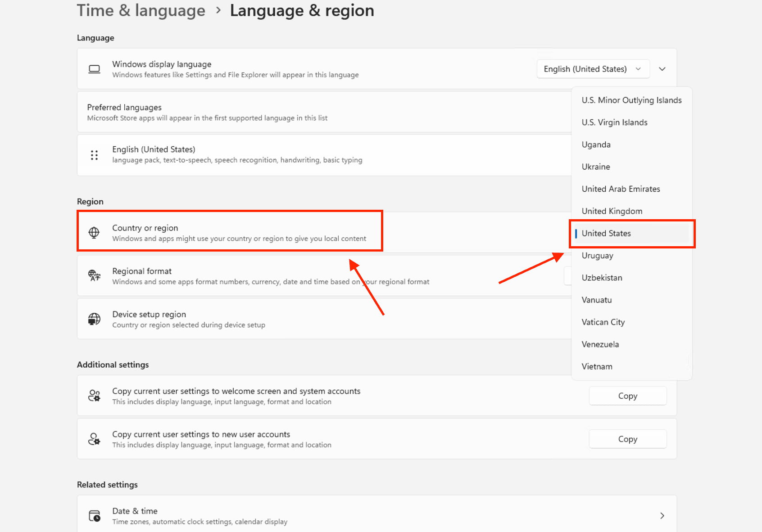Click the new user accounts settings icon
762x532 pixels.
pyautogui.click(x=94, y=439)
